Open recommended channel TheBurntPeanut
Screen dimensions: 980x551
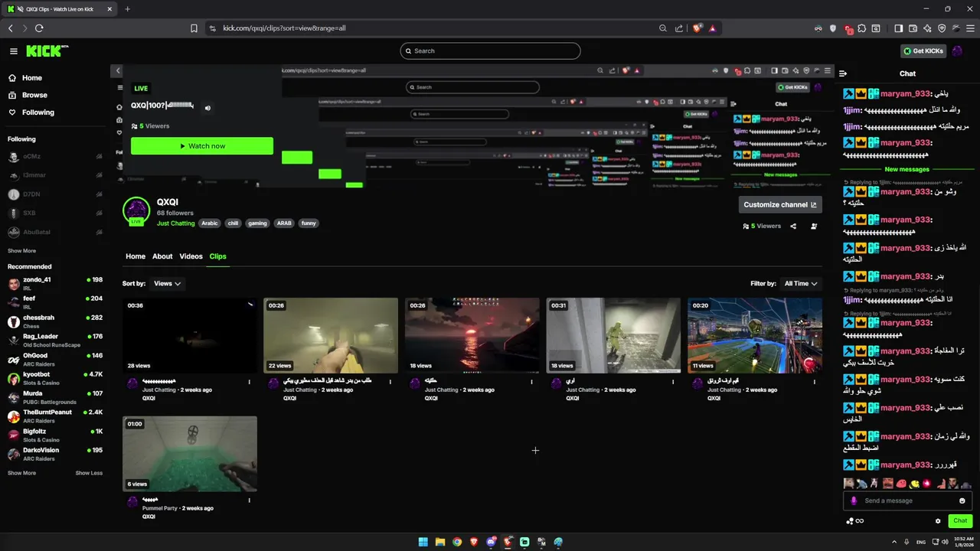[54, 416]
